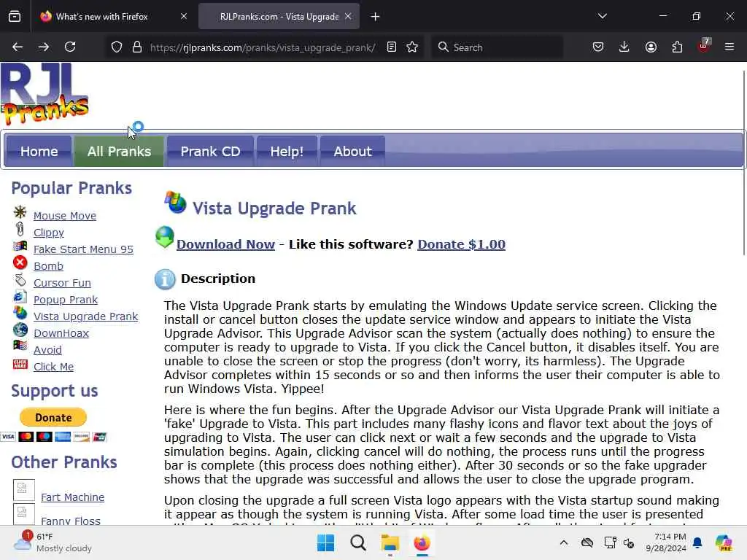This screenshot has width=747, height=560.
Task: Expand hidden system tray icons chevron
Action: click(x=564, y=542)
